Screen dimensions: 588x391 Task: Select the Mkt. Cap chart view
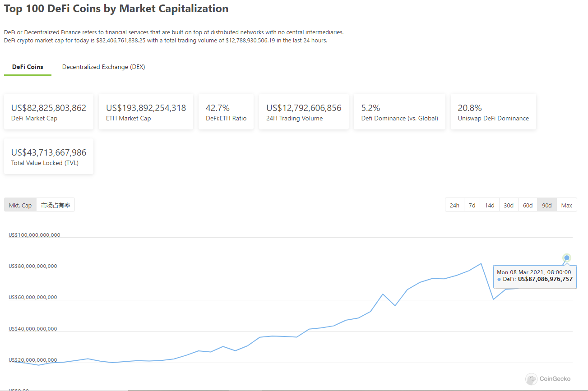20,205
